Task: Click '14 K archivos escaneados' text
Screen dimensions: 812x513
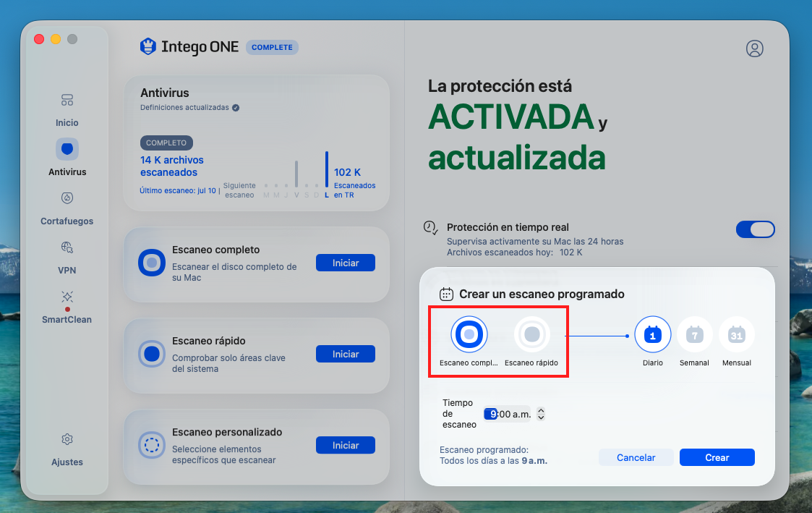Action: point(172,166)
